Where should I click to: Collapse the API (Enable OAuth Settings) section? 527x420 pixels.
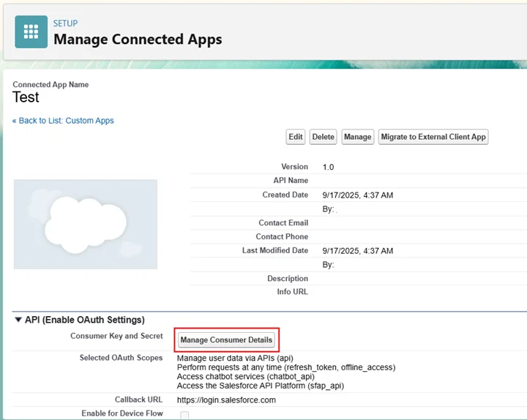(x=18, y=320)
